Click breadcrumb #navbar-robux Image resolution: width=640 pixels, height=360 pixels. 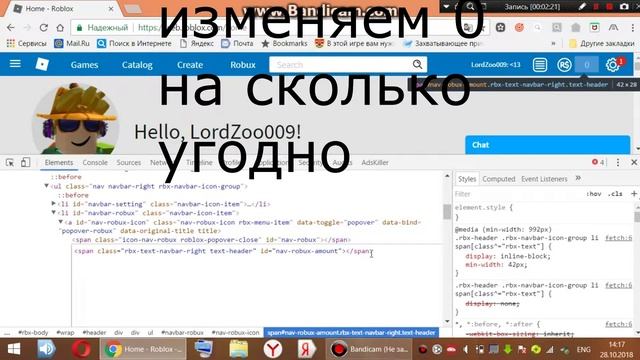pyautogui.click(x=182, y=333)
